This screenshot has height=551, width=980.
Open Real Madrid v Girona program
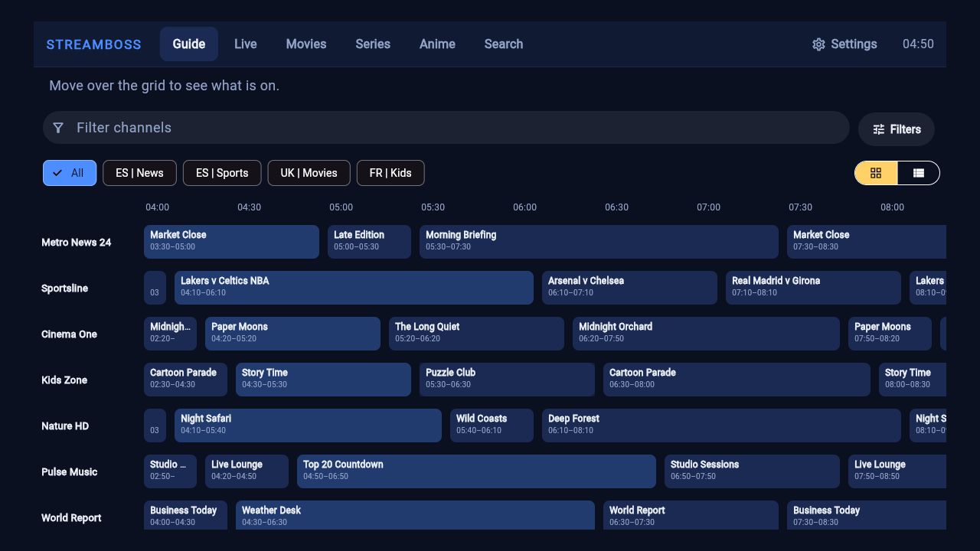click(813, 288)
